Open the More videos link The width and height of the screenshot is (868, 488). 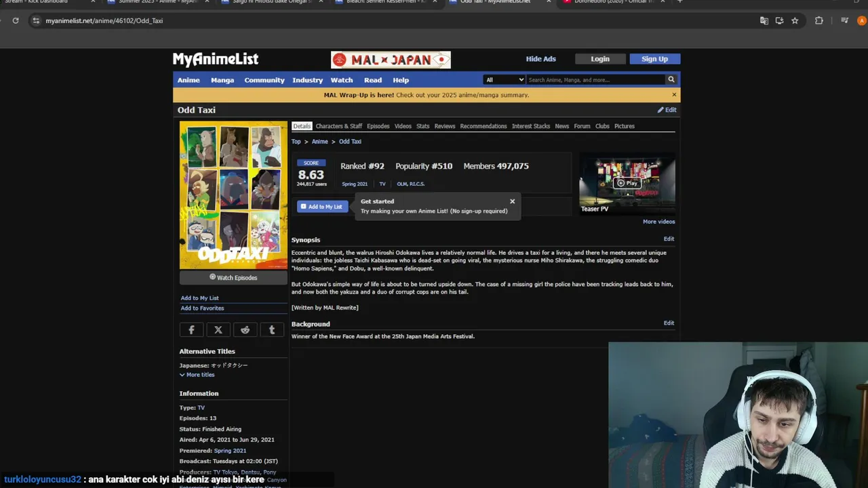coord(659,222)
